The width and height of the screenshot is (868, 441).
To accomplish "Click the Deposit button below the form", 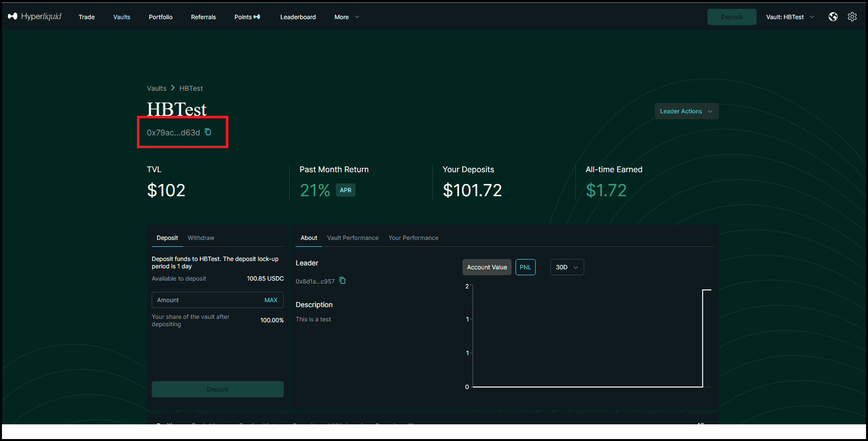I will click(x=217, y=389).
